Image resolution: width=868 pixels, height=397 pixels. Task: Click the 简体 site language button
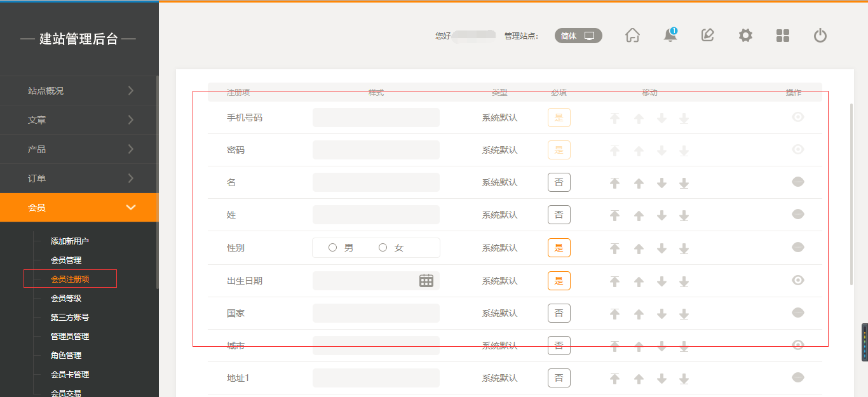578,36
